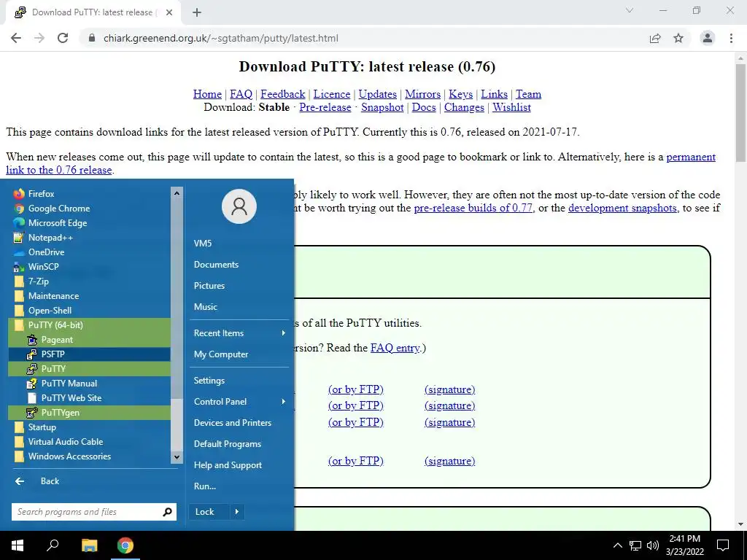Expand Recent Items submenu

click(239, 333)
